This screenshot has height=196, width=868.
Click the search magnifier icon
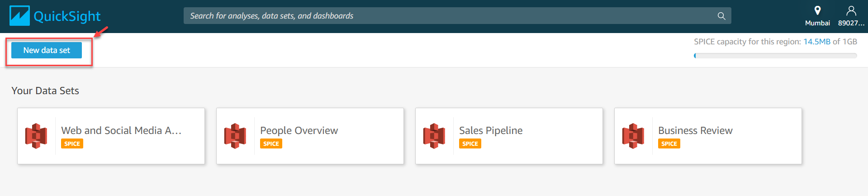click(721, 16)
